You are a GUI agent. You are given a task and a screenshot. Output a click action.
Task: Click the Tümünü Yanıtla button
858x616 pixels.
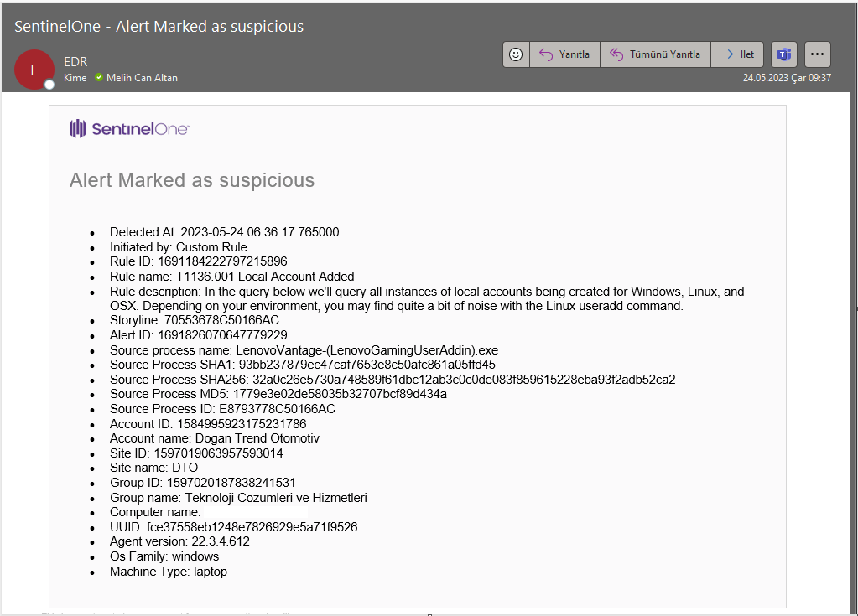coord(656,54)
